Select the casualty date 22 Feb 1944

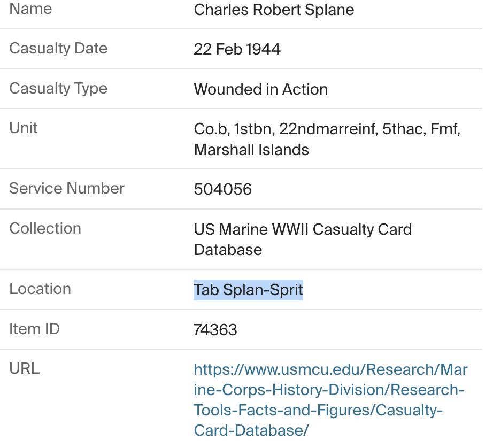point(237,49)
